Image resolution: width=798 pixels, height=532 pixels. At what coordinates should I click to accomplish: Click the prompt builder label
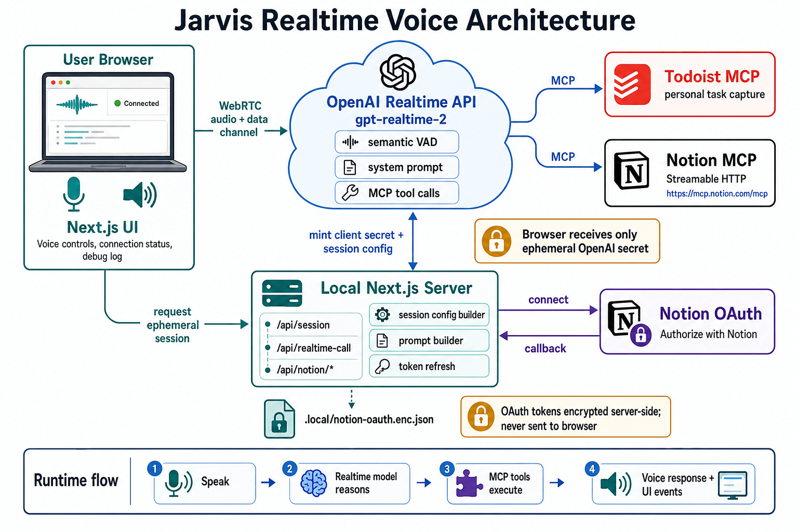[x=431, y=341]
